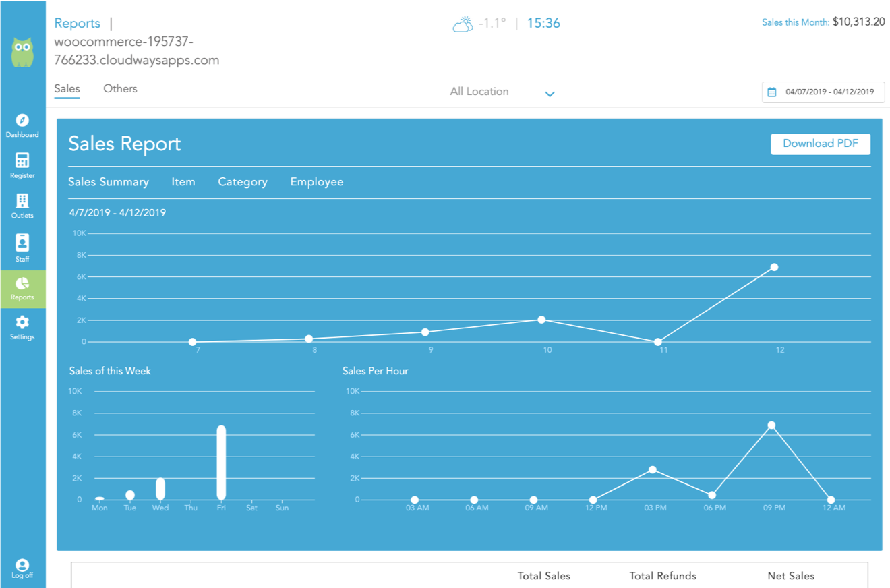Screen dimensions: 890x588
Task: Click the Sun label on weekly chart axis
Action: click(x=282, y=508)
